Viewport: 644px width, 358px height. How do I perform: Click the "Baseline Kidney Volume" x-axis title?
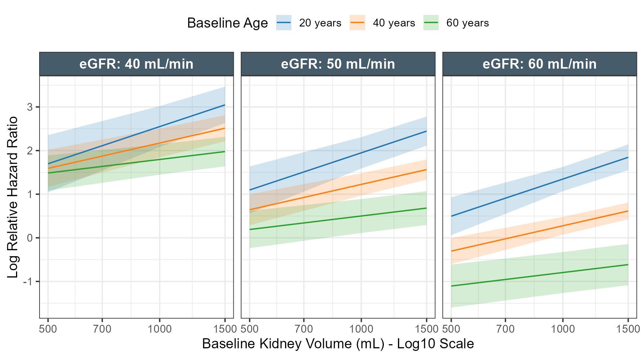point(338,343)
